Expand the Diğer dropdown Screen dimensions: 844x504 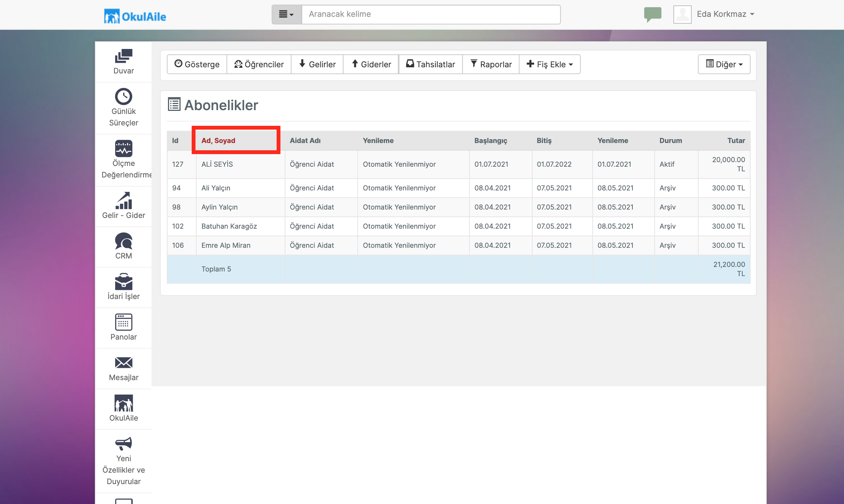[724, 64]
